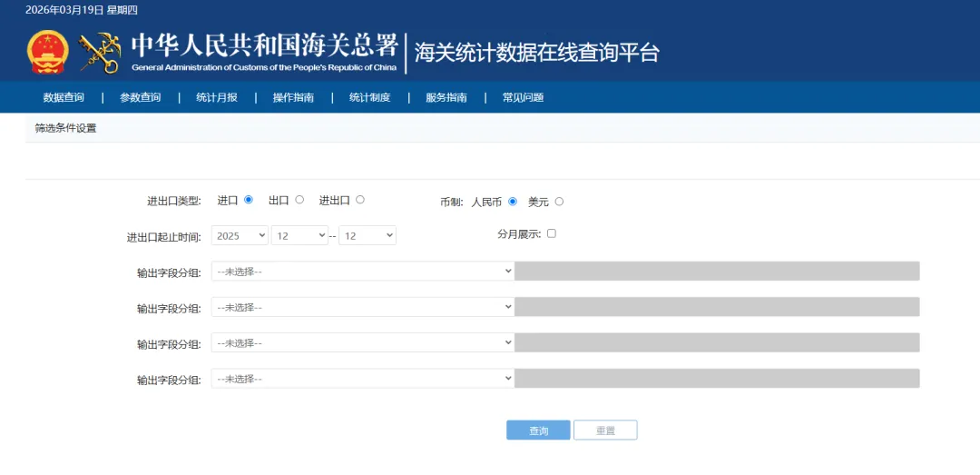This screenshot has width=980, height=475.
Task: Select the 进出口 radio button
Action: pyautogui.click(x=360, y=200)
